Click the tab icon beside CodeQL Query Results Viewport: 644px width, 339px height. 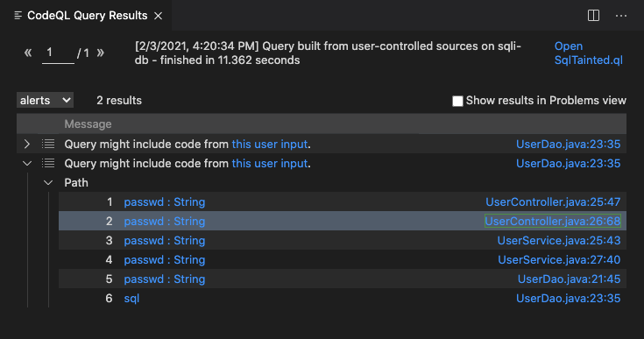pos(18,16)
